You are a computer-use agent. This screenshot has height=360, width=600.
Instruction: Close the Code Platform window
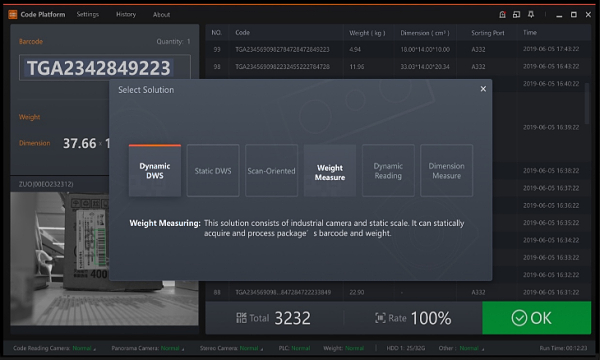click(588, 15)
